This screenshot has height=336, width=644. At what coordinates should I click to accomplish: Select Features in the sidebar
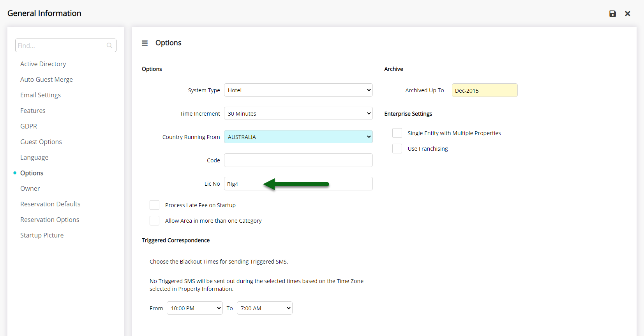click(x=33, y=111)
